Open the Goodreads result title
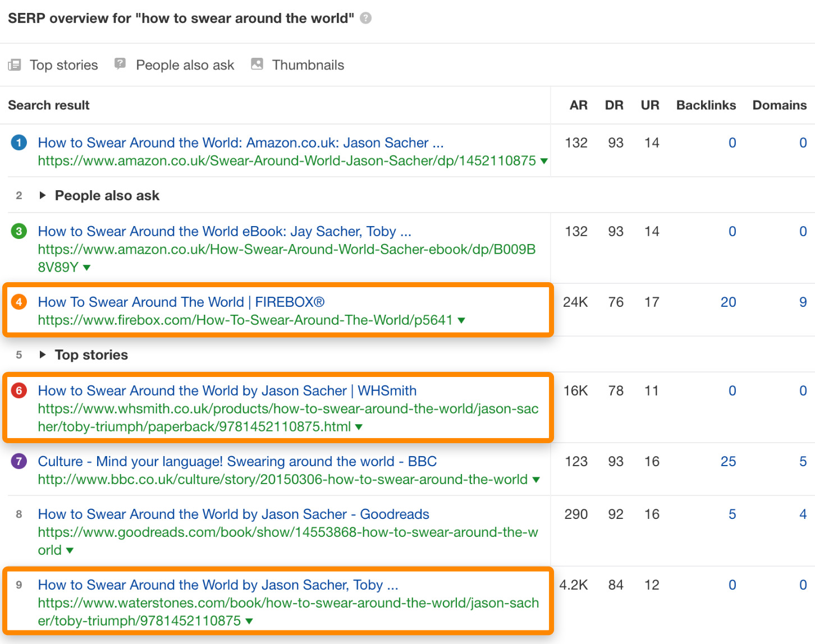 tap(233, 514)
